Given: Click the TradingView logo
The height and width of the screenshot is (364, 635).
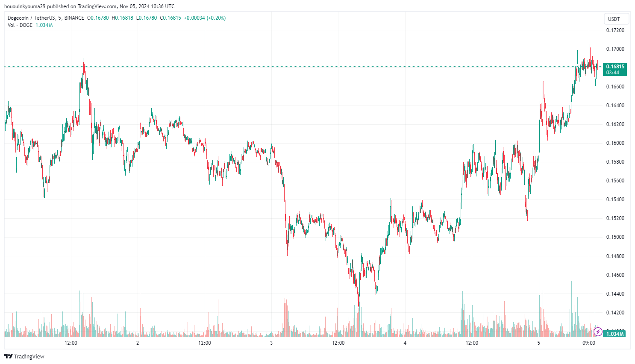Looking at the screenshot, I should (x=24, y=356).
